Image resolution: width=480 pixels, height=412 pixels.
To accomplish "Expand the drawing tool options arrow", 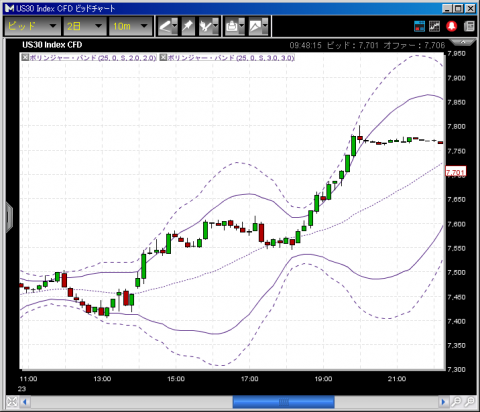I will (175, 26).
